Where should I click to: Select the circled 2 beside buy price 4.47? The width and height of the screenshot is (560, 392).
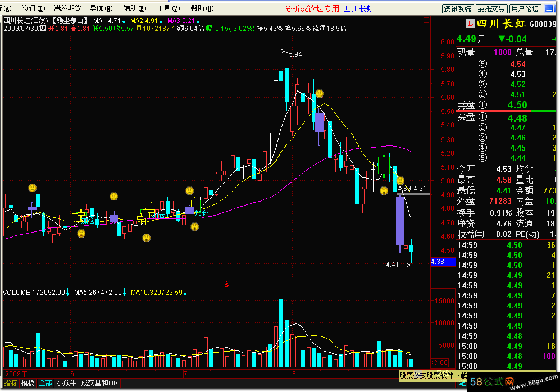(482, 127)
